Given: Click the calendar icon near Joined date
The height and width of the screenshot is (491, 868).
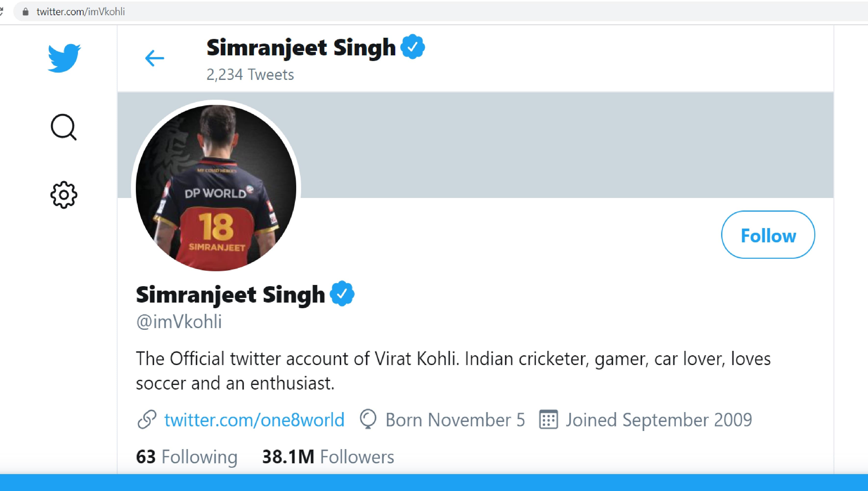Looking at the screenshot, I should (x=548, y=419).
